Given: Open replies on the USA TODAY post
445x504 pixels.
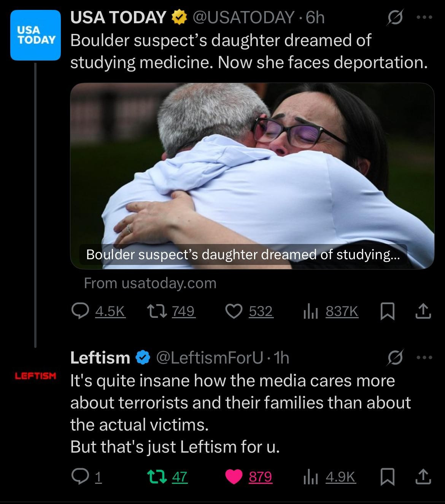Looking at the screenshot, I should tap(98, 312).
